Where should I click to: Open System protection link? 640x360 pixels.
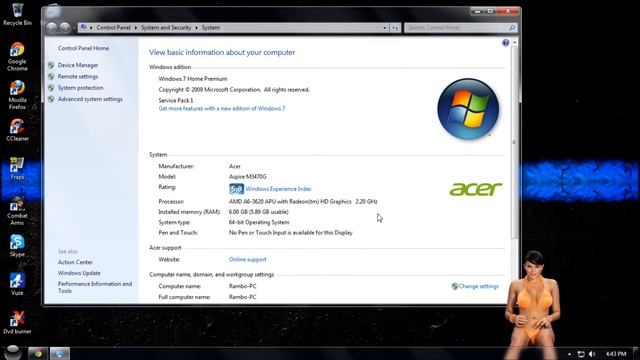80,88
